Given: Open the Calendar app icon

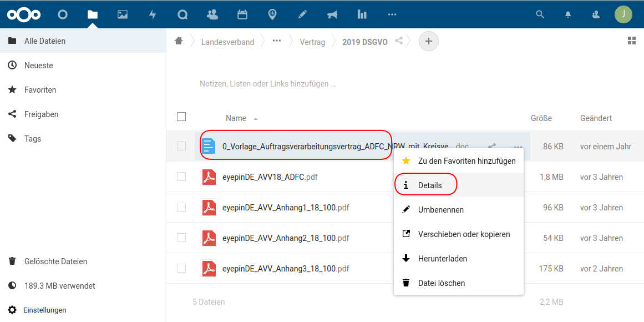Looking at the screenshot, I should pos(242,14).
